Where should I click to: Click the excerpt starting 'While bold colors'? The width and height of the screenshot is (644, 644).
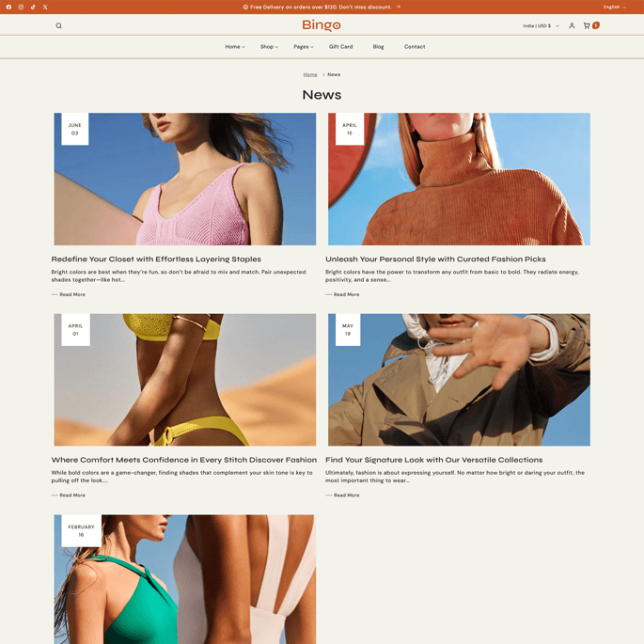pyautogui.click(x=182, y=477)
